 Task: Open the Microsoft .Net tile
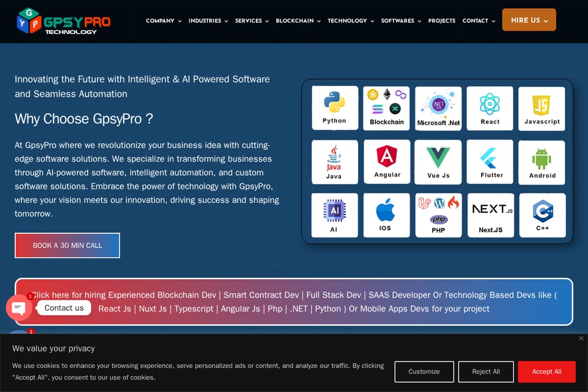click(x=438, y=108)
